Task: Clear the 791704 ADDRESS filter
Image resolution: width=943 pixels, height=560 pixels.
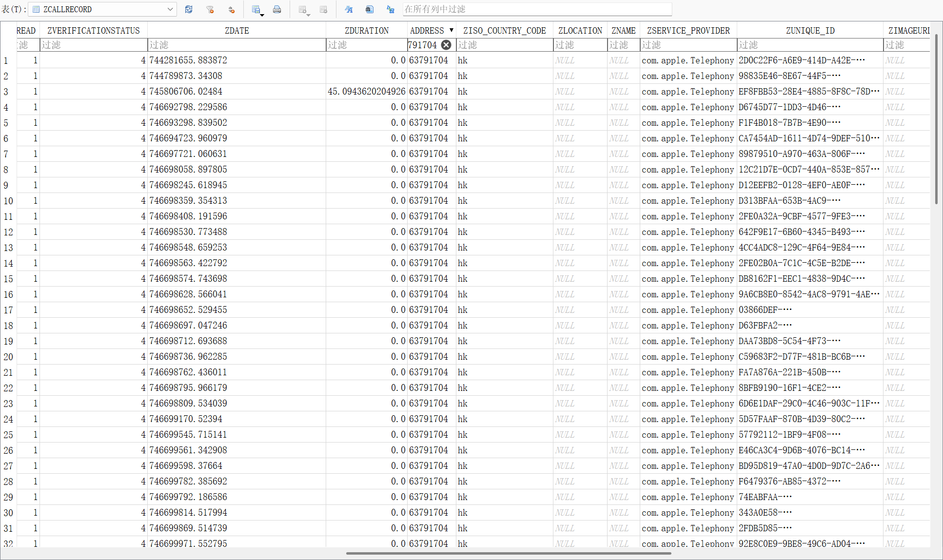Action: click(x=446, y=45)
